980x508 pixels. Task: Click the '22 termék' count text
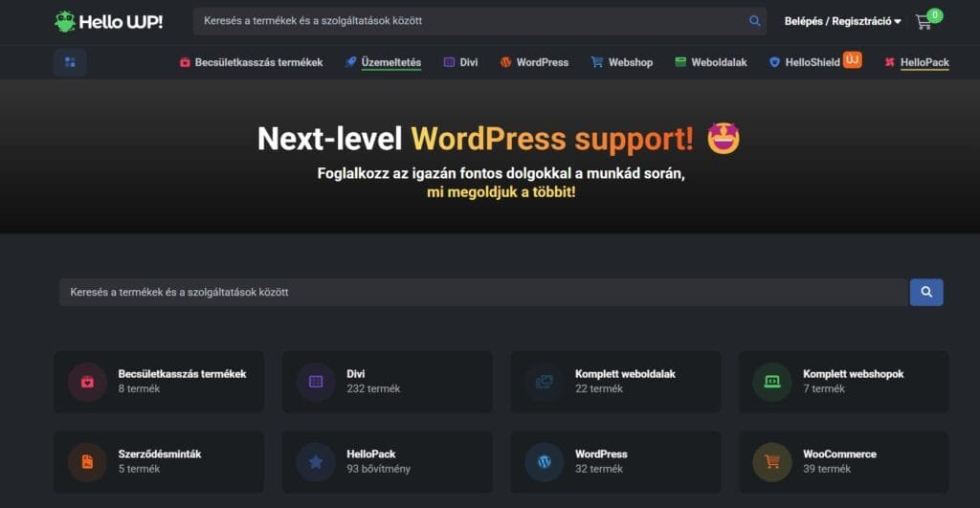[599, 388]
